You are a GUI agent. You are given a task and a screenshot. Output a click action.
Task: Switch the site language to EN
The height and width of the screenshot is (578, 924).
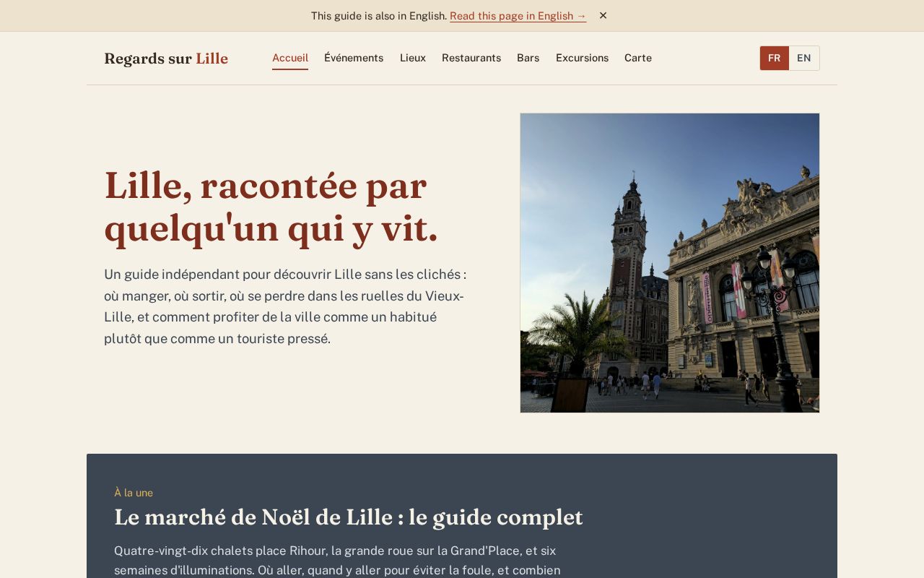click(804, 58)
